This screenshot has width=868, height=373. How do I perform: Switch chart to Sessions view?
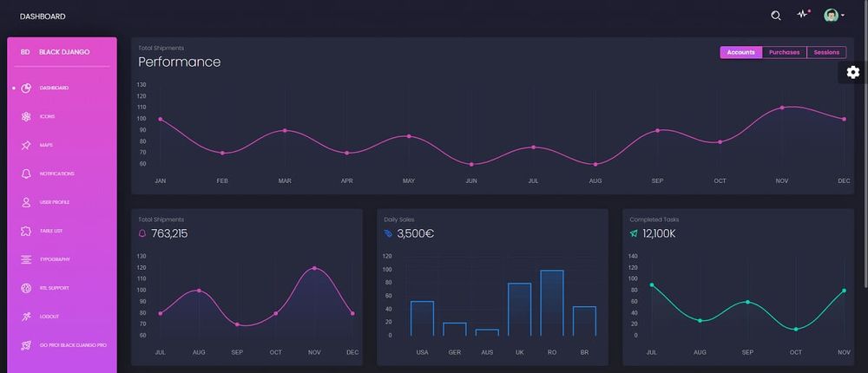[826, 52]
